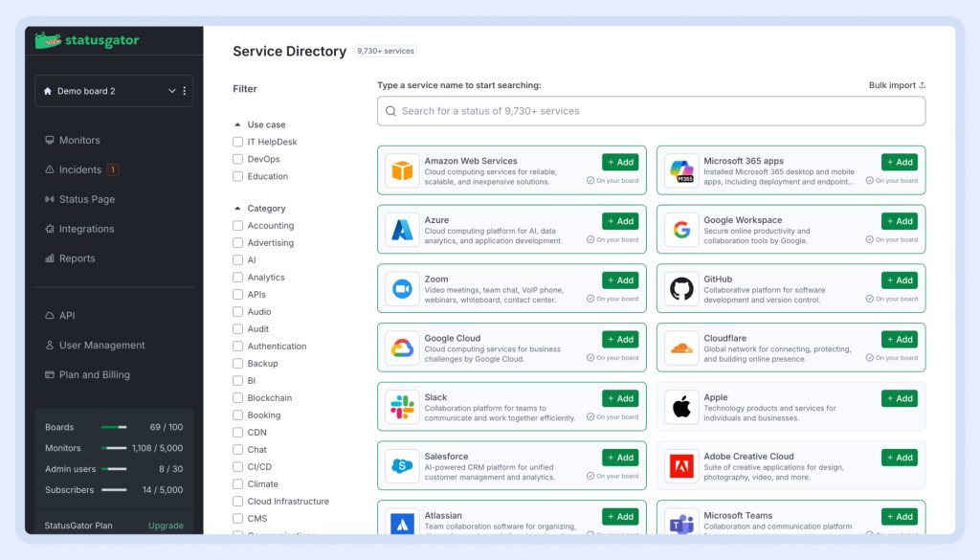Image resolution: width=980 pixels, height=560 pixels.
Task: Click the Salesforce logo
Action: tap(402, 465)
